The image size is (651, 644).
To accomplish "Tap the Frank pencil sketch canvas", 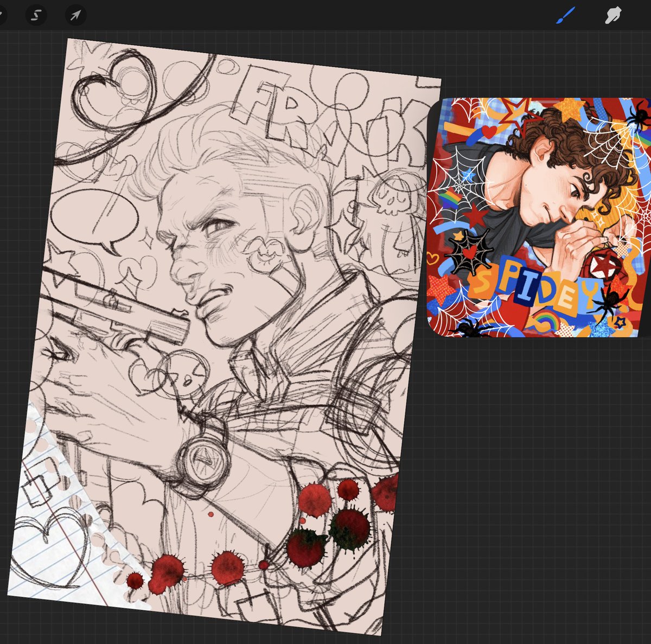I will coord(224,336).
